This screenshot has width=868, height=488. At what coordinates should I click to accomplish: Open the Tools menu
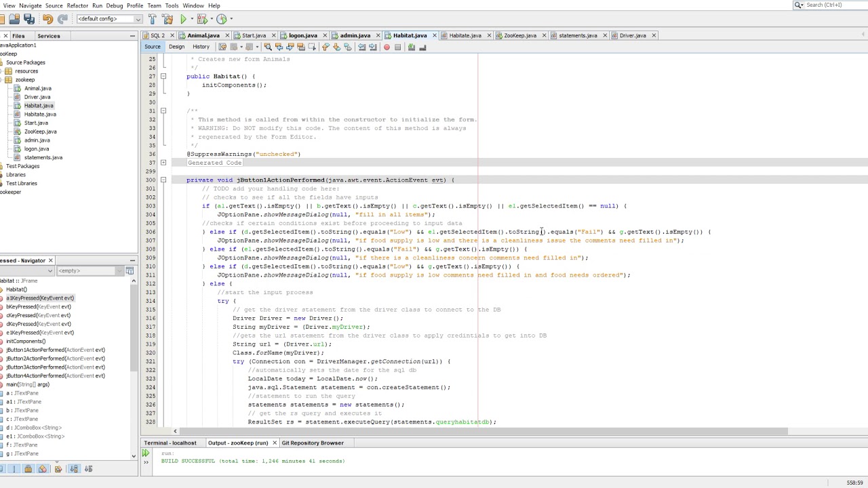(x=172, y=5)
